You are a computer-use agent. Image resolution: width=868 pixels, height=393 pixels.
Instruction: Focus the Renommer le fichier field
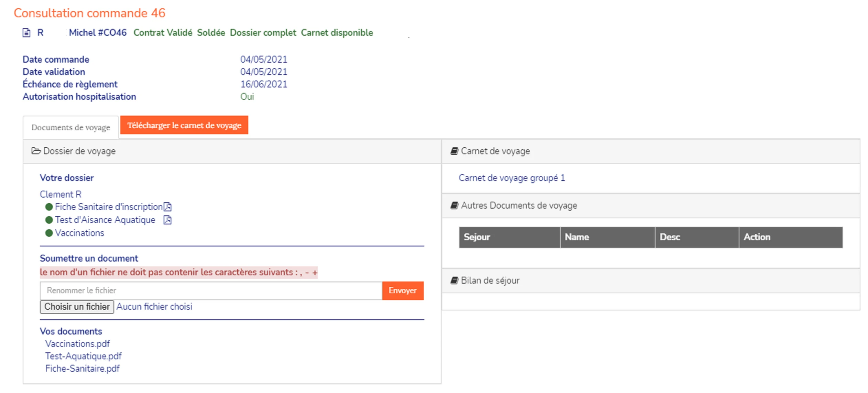pyautogui.click(x=211, y=290)
